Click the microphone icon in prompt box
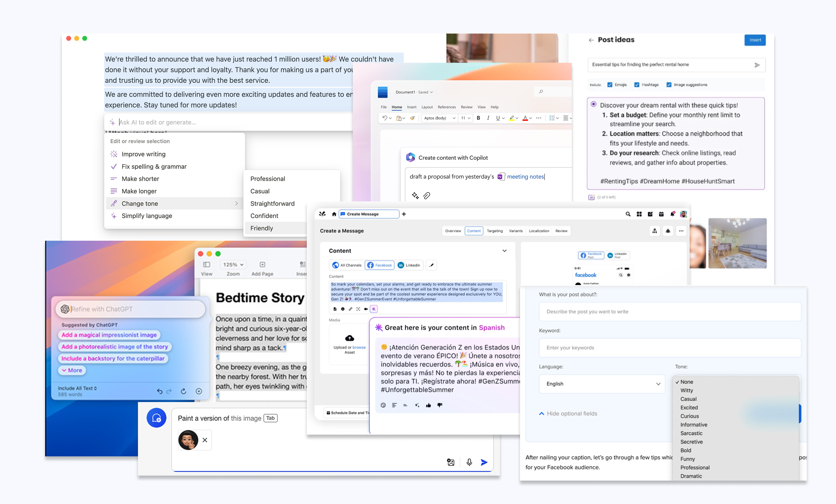The width and height of the screenshot is (836, 504). 469,462
